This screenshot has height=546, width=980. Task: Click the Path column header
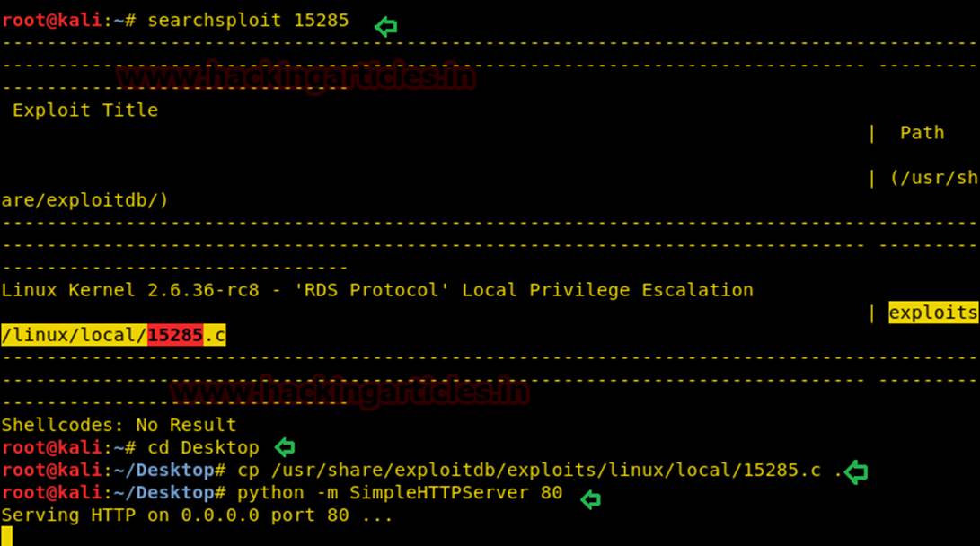pos(922,133)
